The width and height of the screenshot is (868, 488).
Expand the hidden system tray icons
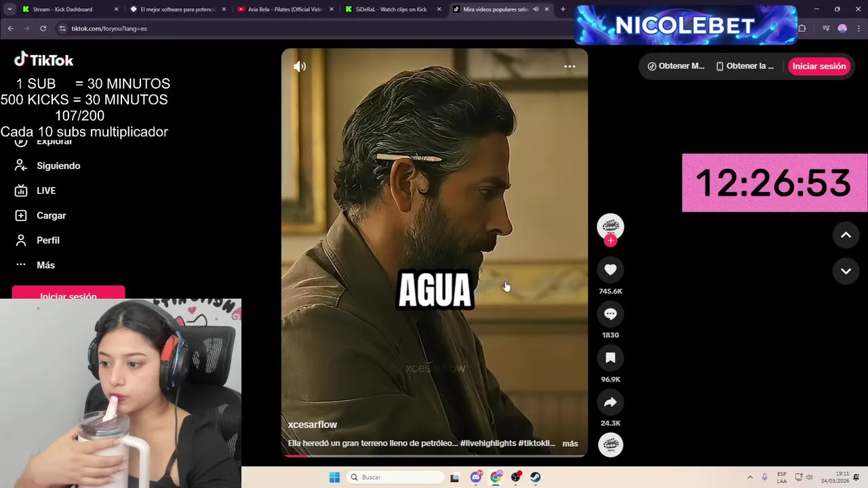[750, 477]
